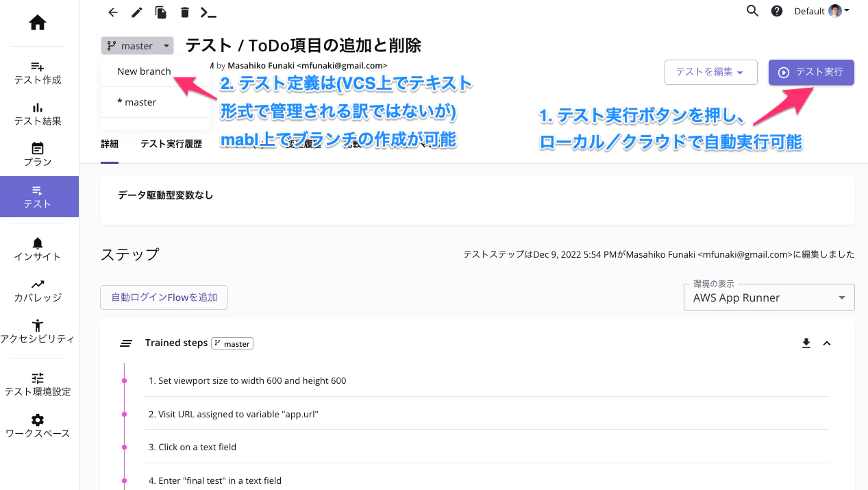Open the プラン section in sidebar
868x490 pixels.
click(x=38, y=154)
